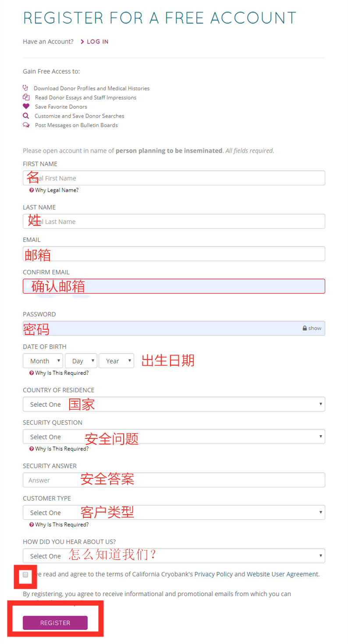The image size is (348, 644).
Task: Click the question icon beside Why Legal Name
Action: coord(32,190)
